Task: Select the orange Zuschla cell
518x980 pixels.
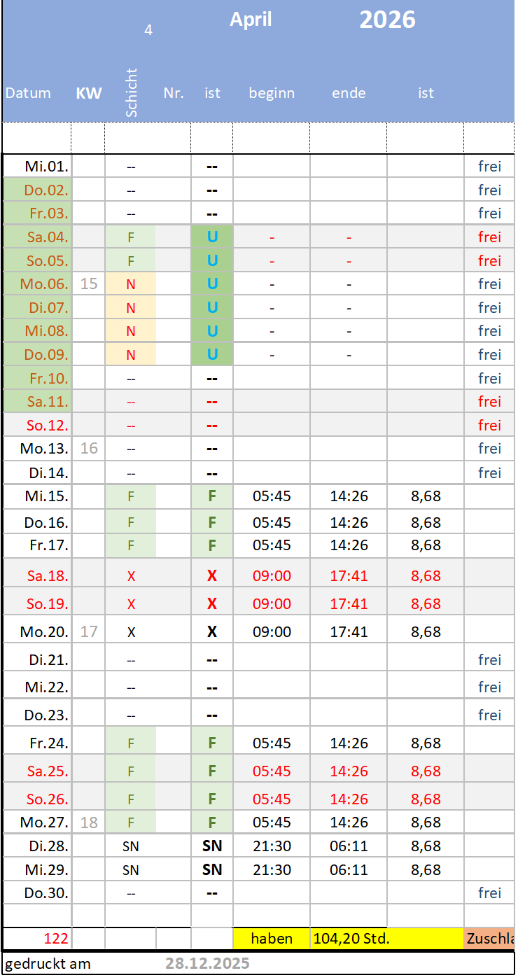Action: (x=489, y=939)
